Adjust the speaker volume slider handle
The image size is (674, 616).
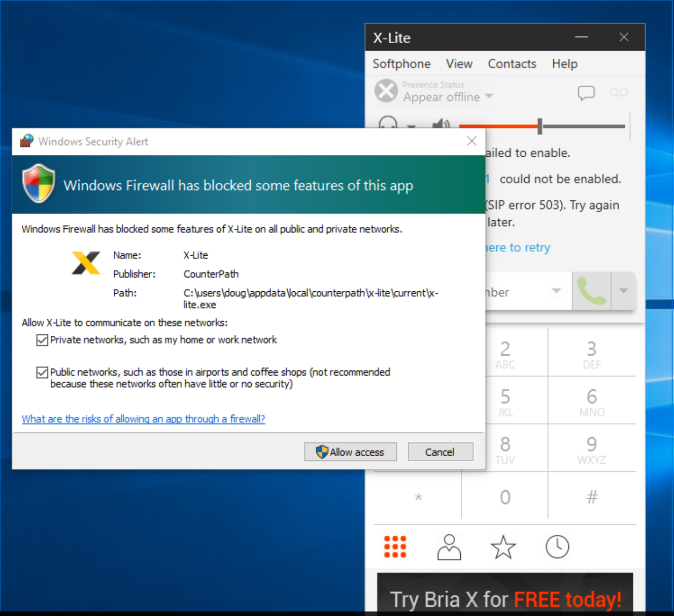tap(540, 126)
